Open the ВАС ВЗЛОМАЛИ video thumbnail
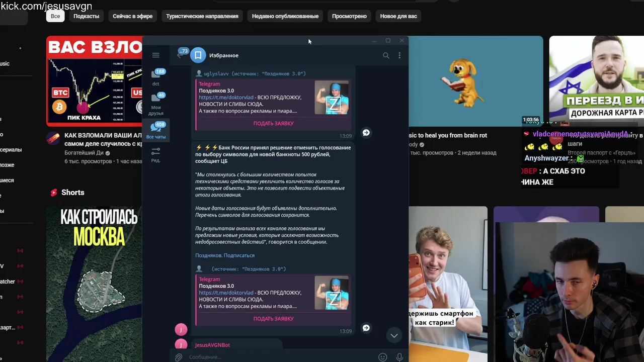644x362 pixels. click(x=94, y=80)
